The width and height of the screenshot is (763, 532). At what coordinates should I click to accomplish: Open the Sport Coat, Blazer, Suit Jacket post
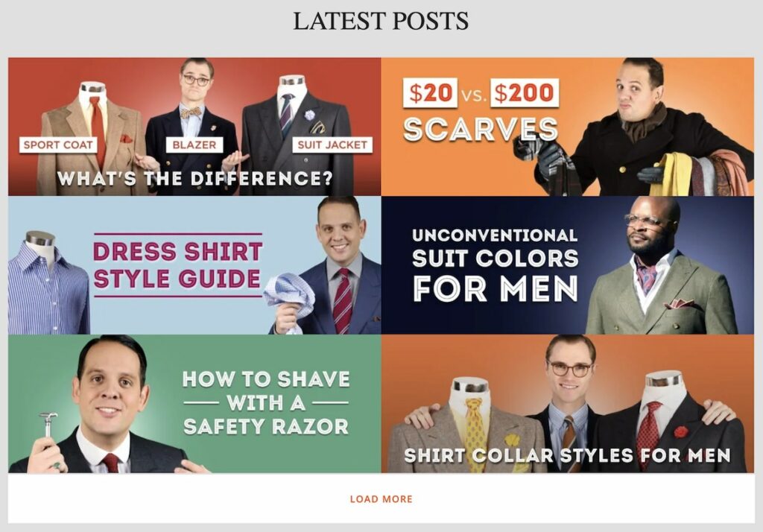(194, 127)
